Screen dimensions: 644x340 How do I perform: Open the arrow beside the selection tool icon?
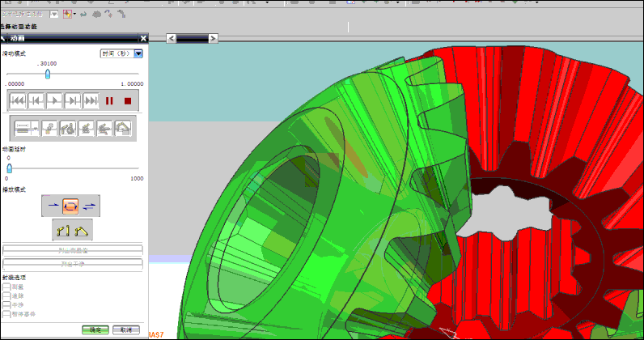74,15
